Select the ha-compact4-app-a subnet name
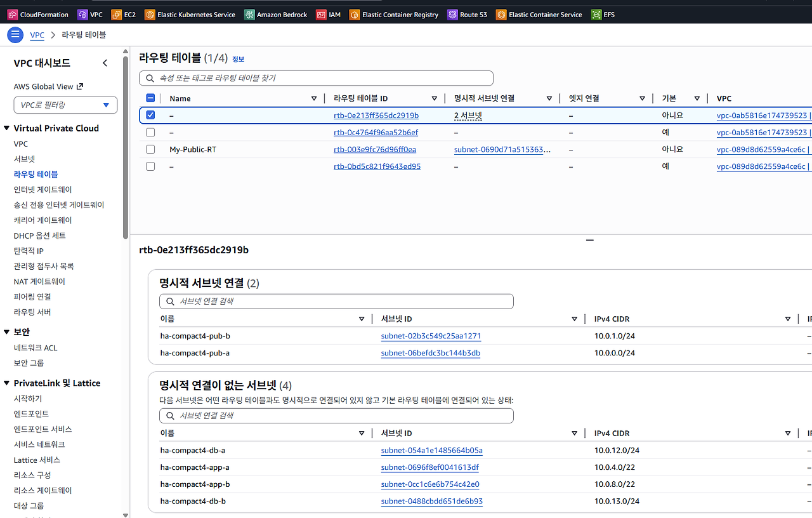 (195, 467)
